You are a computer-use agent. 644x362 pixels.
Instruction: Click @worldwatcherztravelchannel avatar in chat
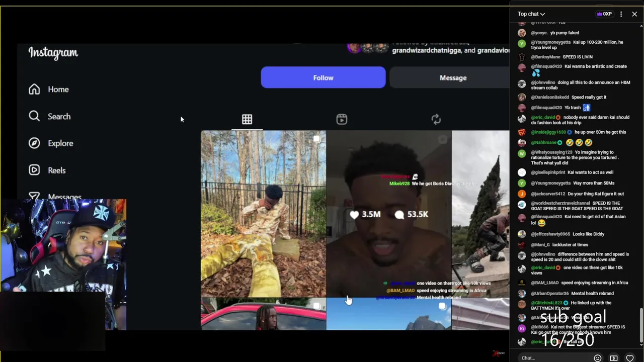522,205
